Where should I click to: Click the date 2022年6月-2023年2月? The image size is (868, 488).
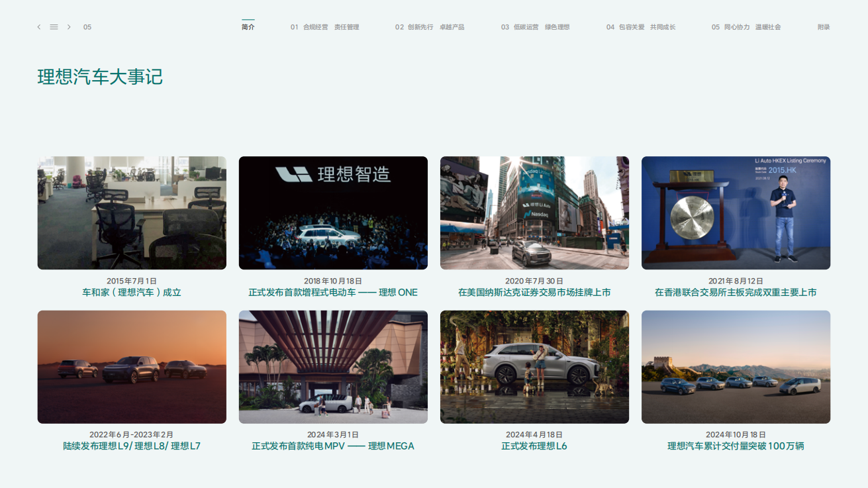click(132, 435)
